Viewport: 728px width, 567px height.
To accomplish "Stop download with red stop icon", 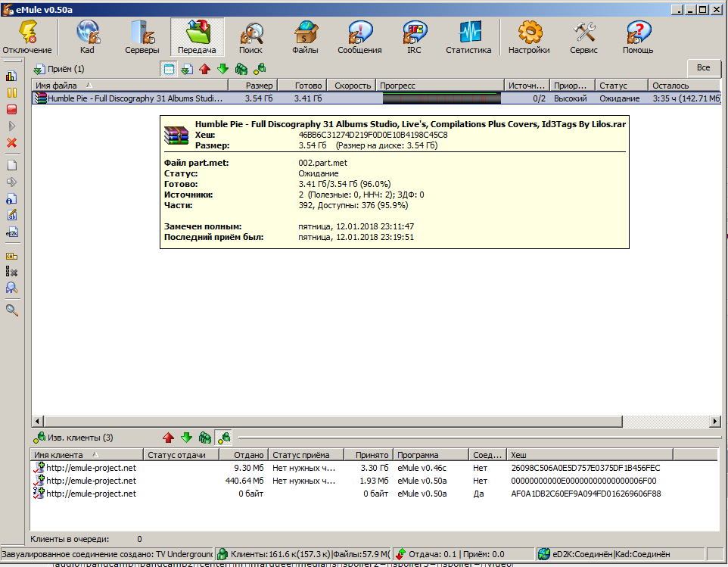I will click(x=11, y=109).
